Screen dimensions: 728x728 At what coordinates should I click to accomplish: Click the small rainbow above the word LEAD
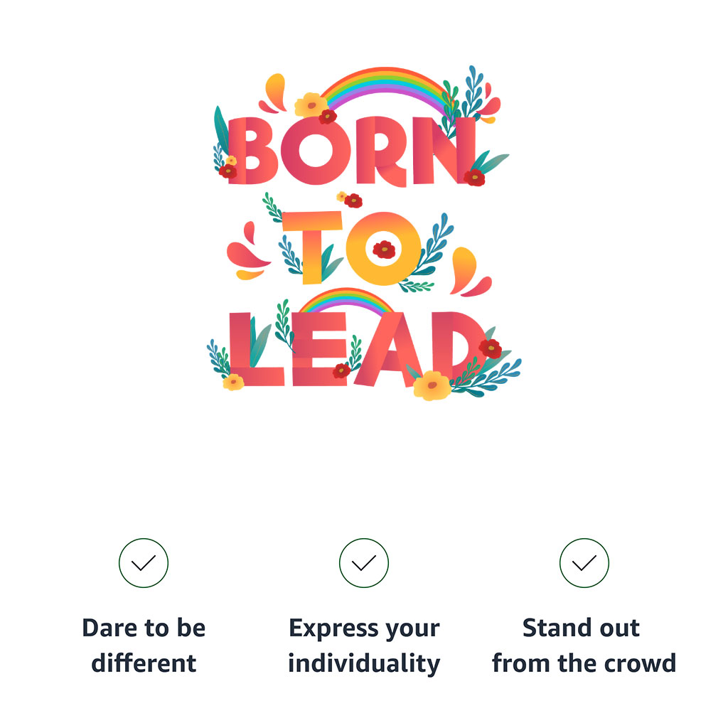[x=346, y=299]
